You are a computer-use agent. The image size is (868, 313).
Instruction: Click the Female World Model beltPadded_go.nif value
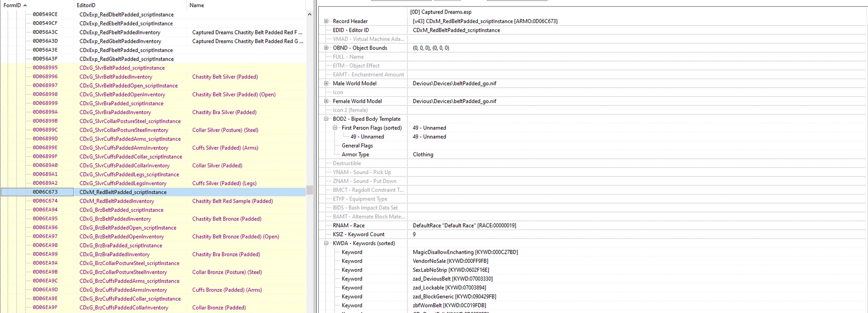point(454,101)
